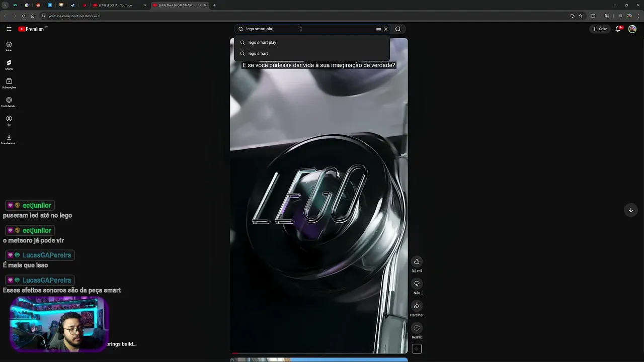Open YouTube Music in the sidebar
Screen dimensions: 644x362
(x=9, y=102)
